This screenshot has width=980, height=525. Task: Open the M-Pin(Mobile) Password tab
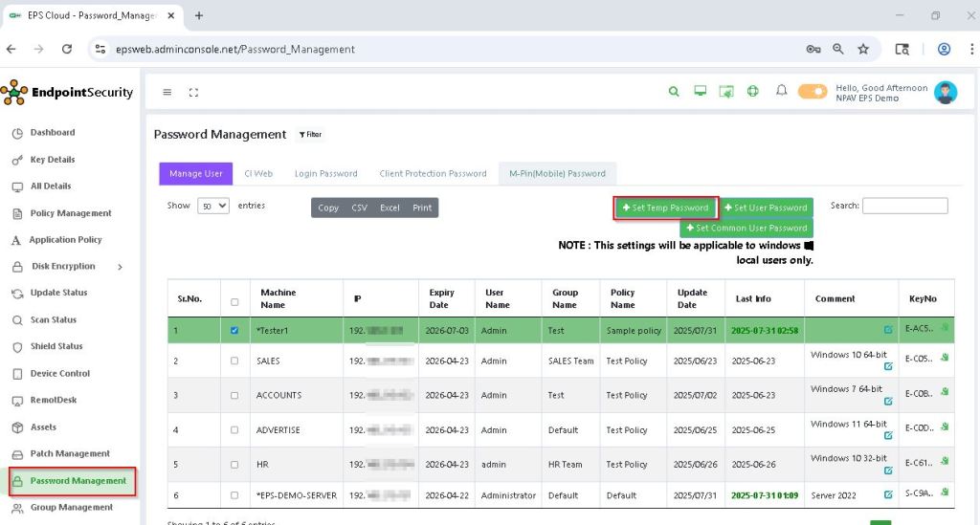[557, 174]
